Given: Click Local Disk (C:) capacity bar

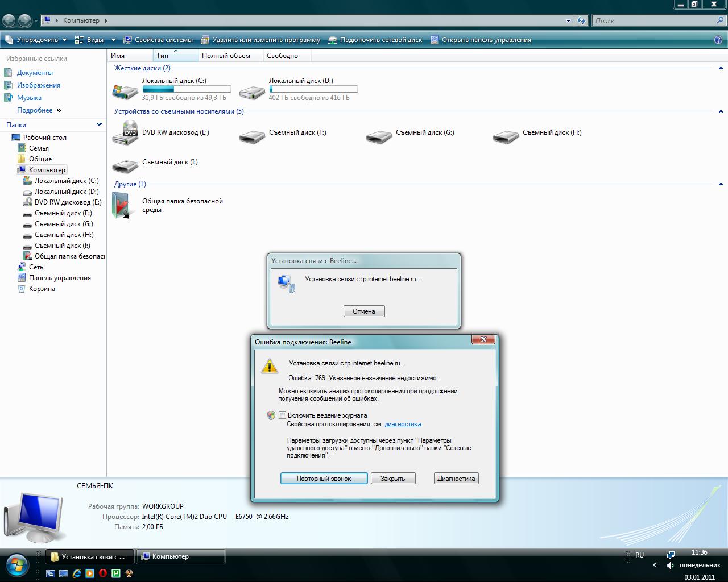Looking at the screenshot, I should point(187,89).
